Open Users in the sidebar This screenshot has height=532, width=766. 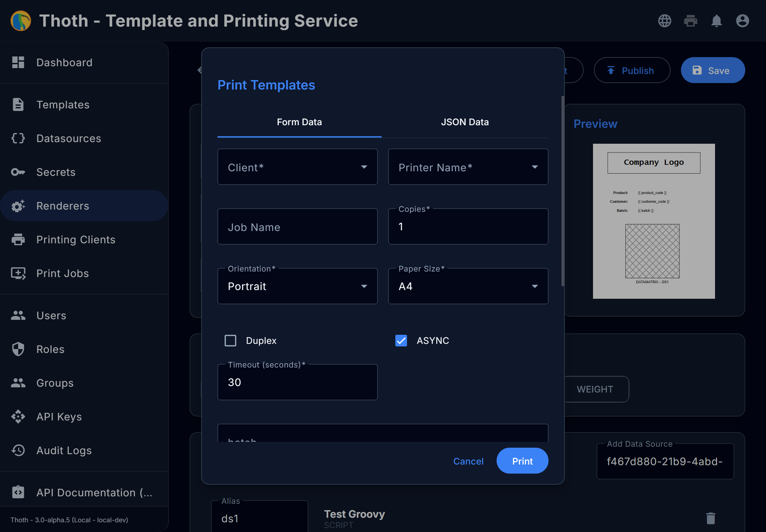click(84, 315)
